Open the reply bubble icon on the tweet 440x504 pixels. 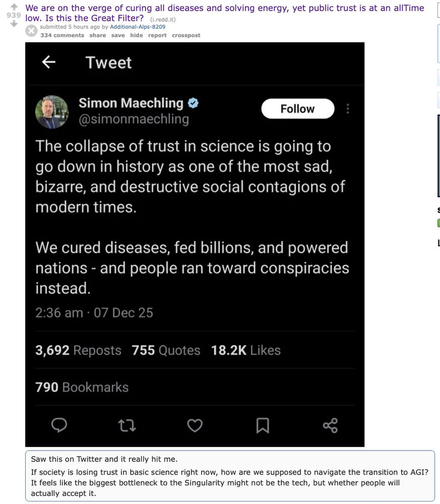point(59,425)
